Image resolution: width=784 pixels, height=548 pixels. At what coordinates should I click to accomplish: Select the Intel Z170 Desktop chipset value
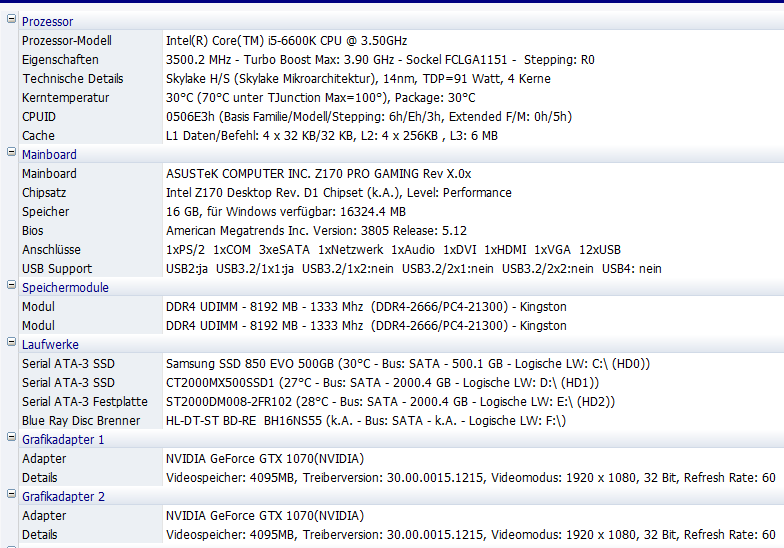coord(338,192)
